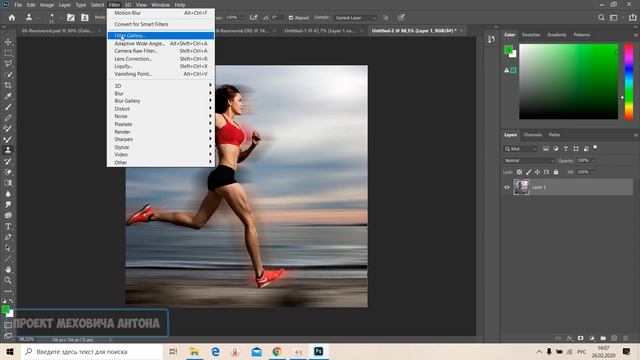Open Google Chrome from the taskbar
This screenshot has height=360, width=640.
click(x=277, y=351)
